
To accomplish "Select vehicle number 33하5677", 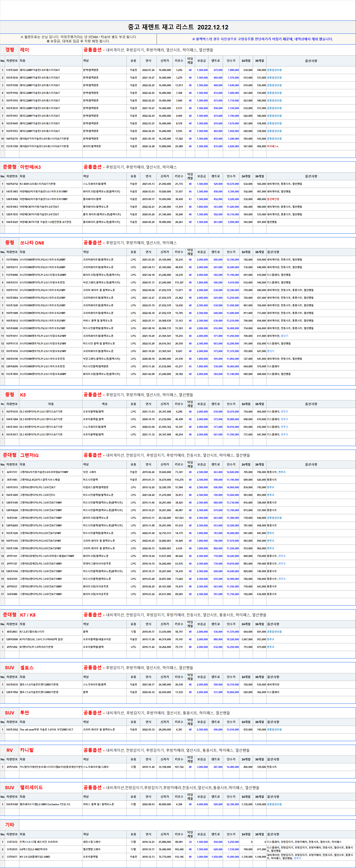I will [x=12, y=857].
